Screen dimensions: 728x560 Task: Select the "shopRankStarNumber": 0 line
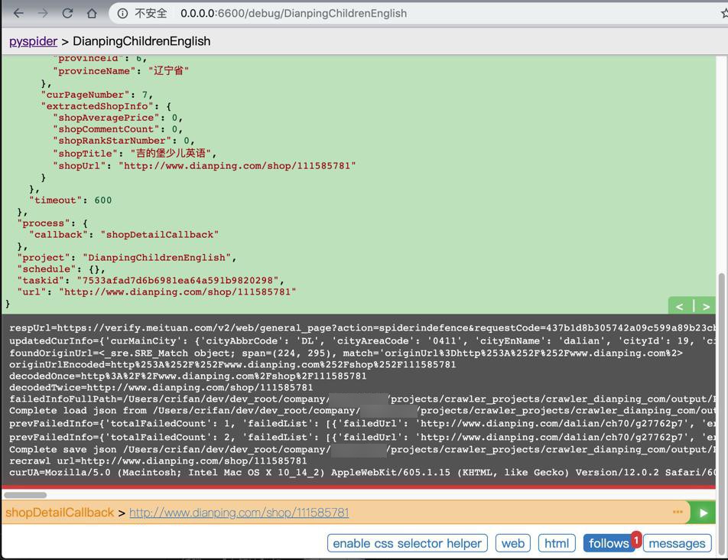pos(124,141)
